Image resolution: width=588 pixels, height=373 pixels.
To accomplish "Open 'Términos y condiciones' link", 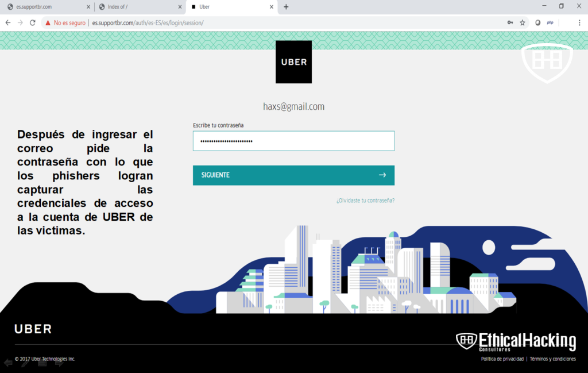I will point(552,359).
